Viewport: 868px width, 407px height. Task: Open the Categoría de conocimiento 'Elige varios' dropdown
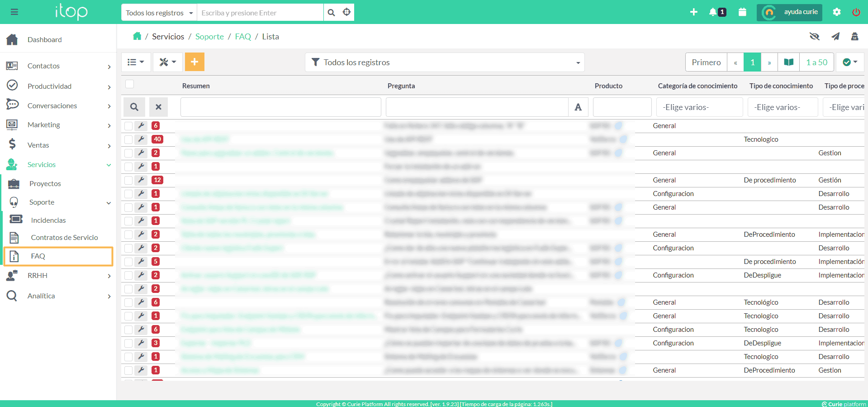pos(699,107)
